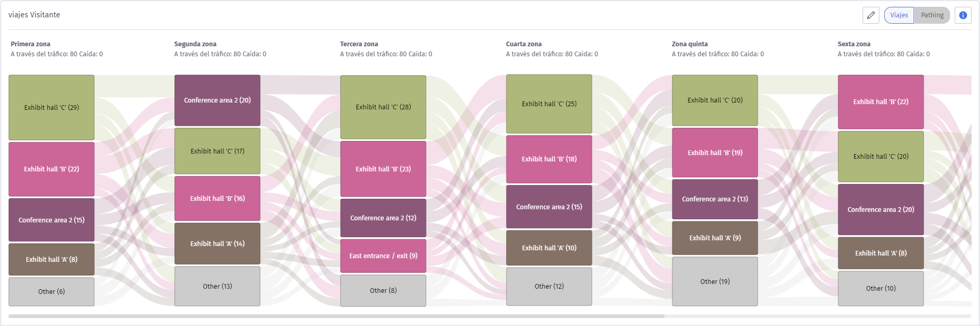Click Conference area 2 (15) in Primera zona
Viewport: 980px width, 326px height.
pyautogui.click(x=52, y=220)
